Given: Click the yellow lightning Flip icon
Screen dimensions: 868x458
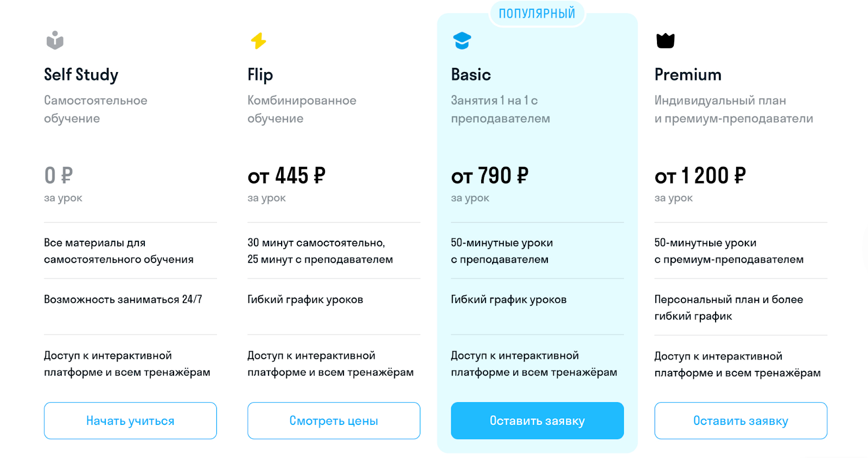Looking at the screenshot, I should [258, 41].
